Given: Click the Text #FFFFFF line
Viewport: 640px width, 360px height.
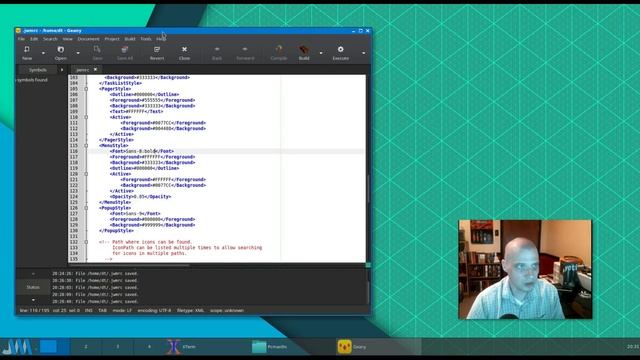Looking at the screenshot, I should point(136,111).
